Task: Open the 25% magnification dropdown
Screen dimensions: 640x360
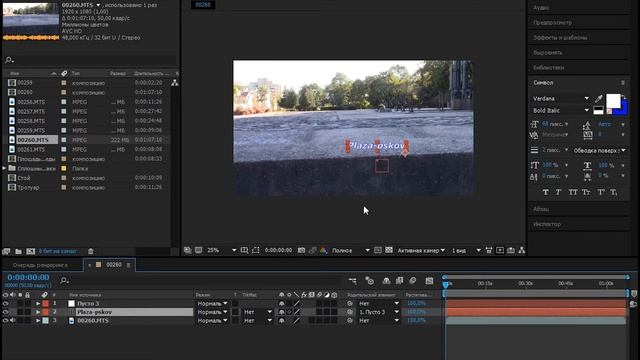Action: click(x=222, y=250)
